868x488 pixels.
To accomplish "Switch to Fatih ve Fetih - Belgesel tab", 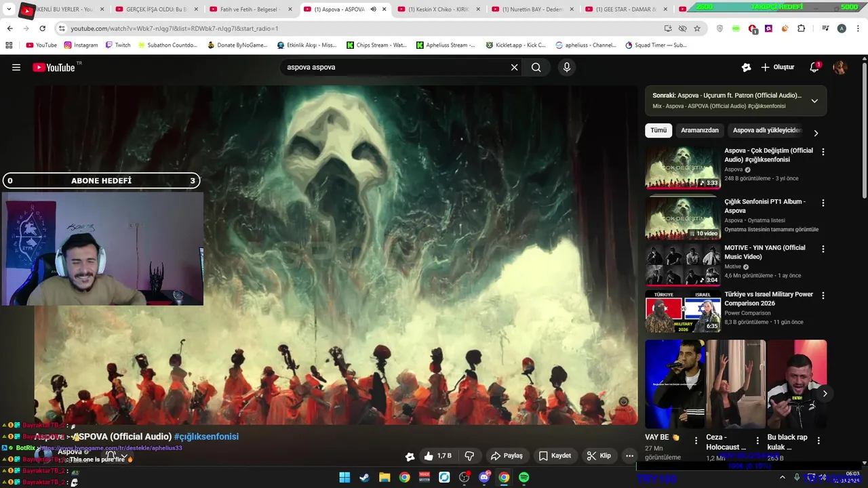I will coord(249,9).
